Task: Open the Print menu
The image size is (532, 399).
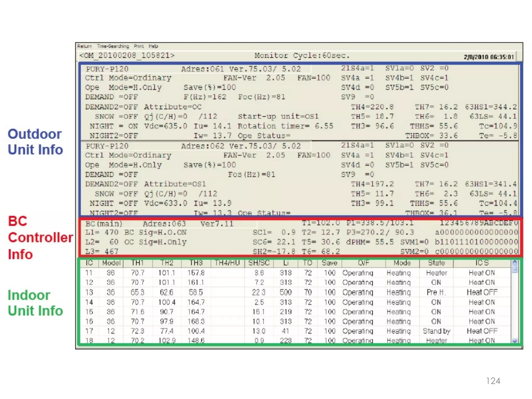Action: 139,46
